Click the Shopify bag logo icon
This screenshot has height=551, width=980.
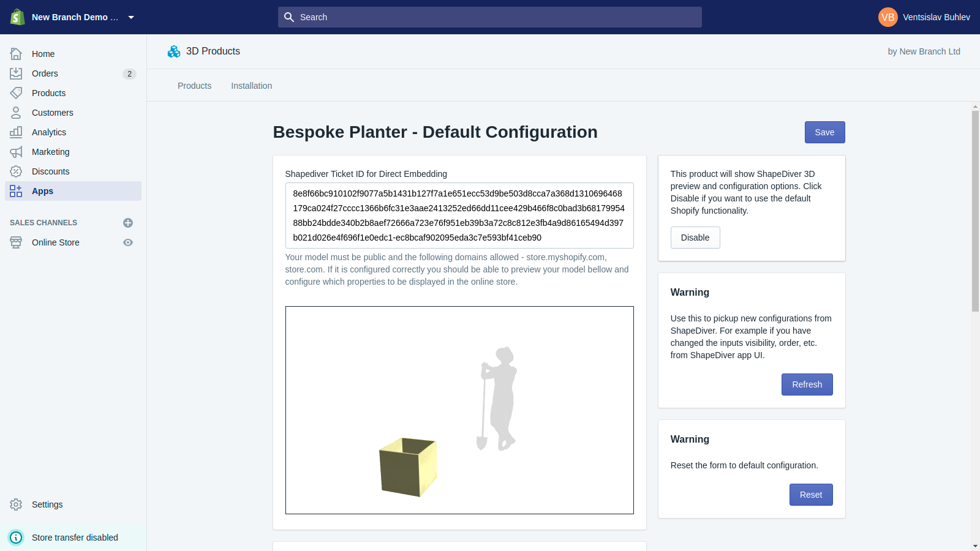point(18,17)
